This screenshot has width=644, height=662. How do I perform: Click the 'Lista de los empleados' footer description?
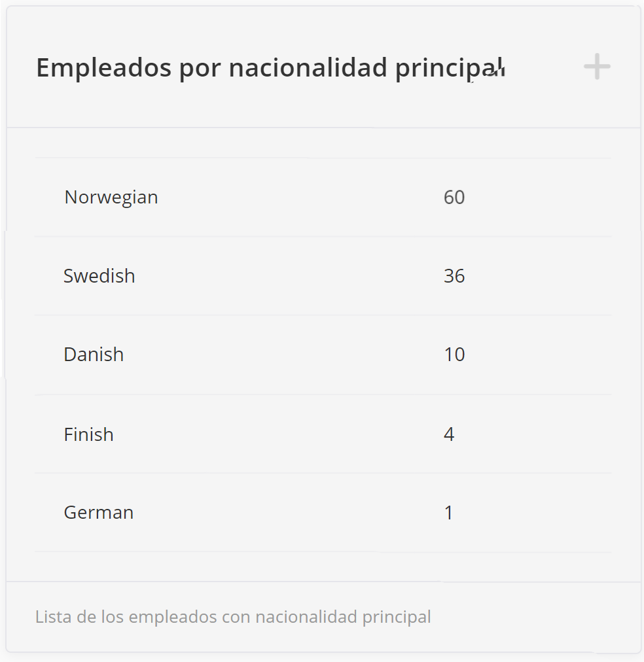233,617
